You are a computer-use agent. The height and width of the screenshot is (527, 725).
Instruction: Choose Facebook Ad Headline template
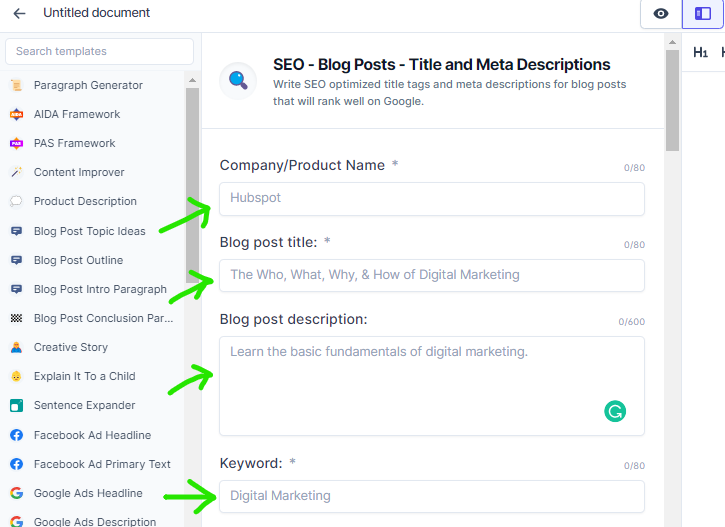pyautogui.click(x=92, y=435)
